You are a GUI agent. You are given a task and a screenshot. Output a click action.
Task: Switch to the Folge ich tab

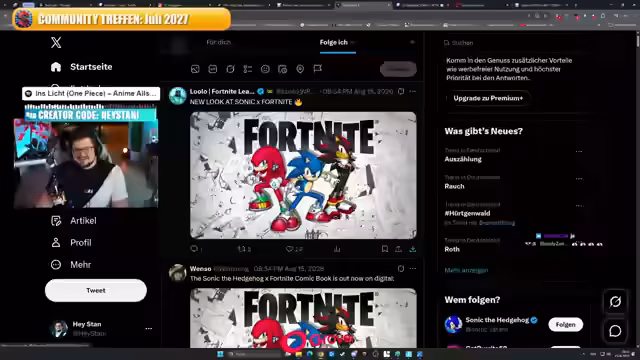click(x=334, y=42)
